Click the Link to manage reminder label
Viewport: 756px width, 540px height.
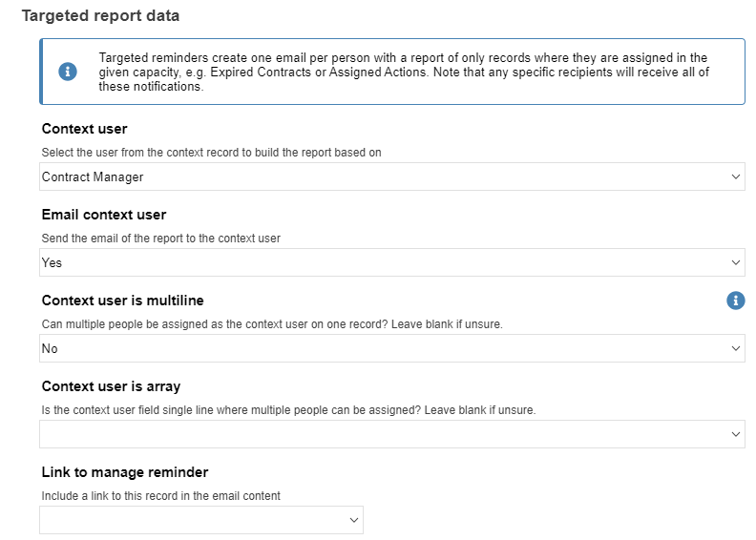pyautogui.click(x=125, y=472)
